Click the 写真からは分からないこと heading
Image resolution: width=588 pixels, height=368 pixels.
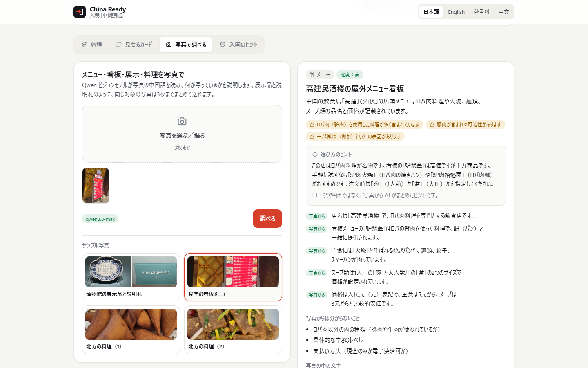pyautogui.click(x=333, y=318)
